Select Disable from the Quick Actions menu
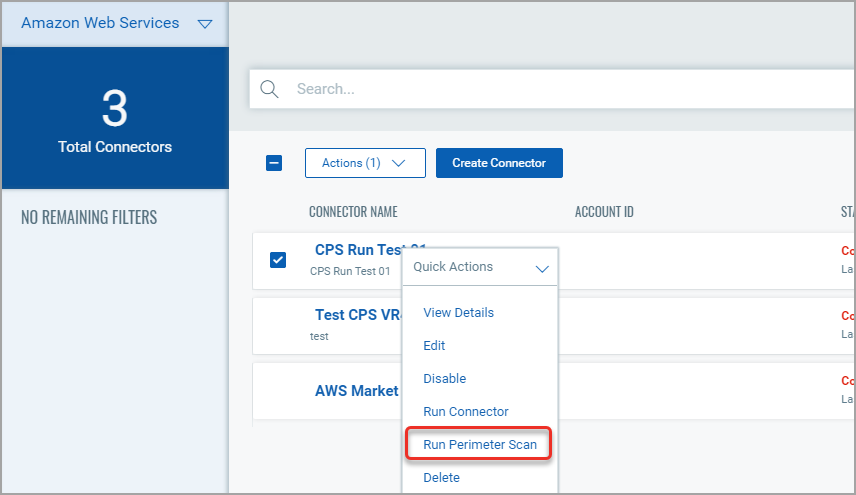This screenshot has width=856, height=495. (444, 378)
